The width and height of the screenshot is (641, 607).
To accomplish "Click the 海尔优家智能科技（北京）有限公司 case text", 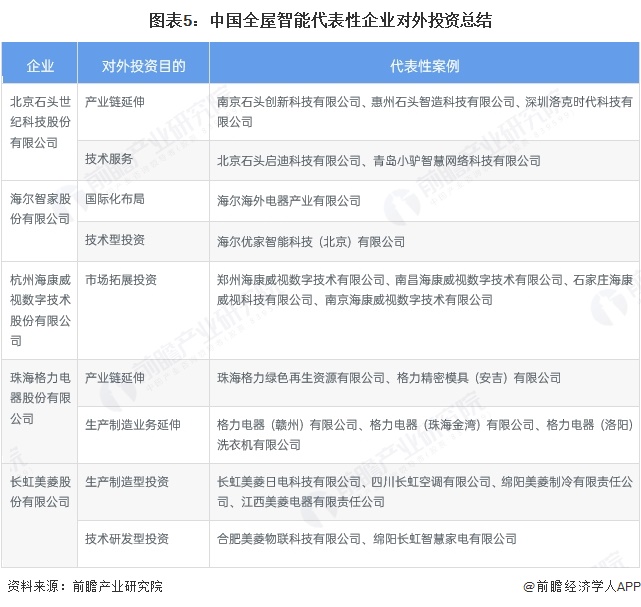I will pyautogui.click(x=311, y=241).
